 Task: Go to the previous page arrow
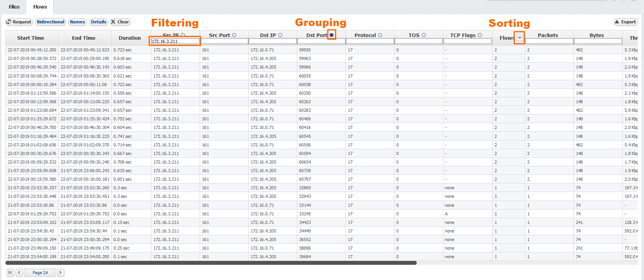(19, 273)
